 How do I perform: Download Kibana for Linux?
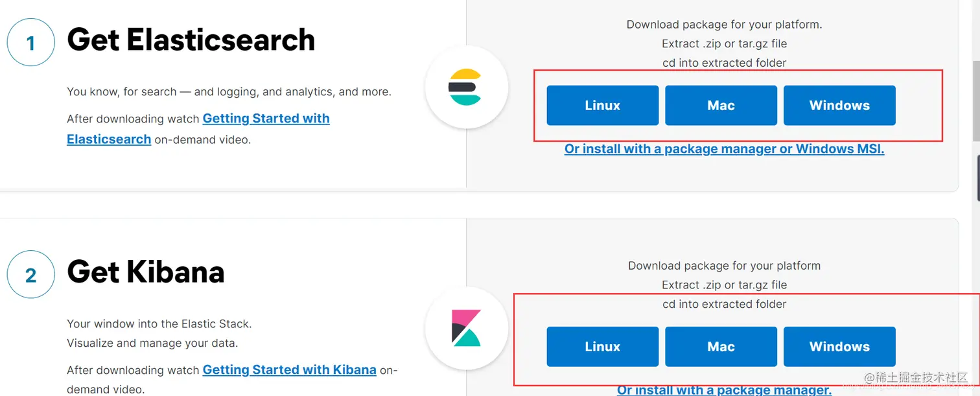(x=602, y=346)
